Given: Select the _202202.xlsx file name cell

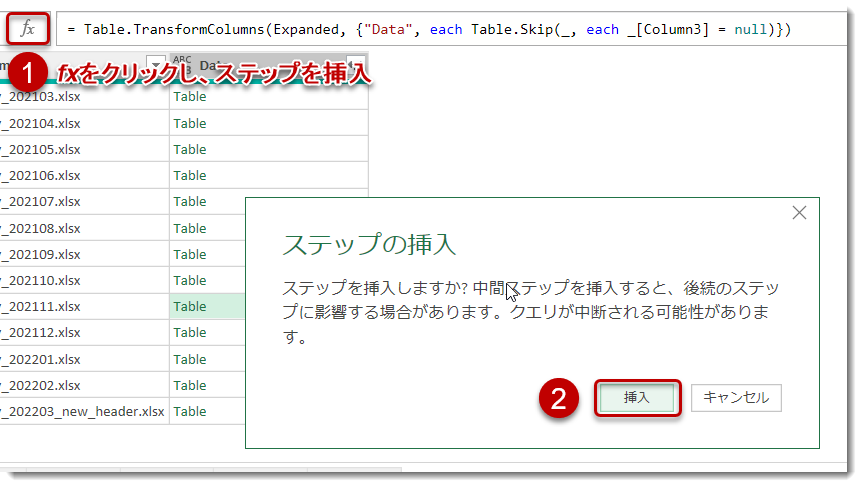Looking at the screenshot, I should coord(84,385).
